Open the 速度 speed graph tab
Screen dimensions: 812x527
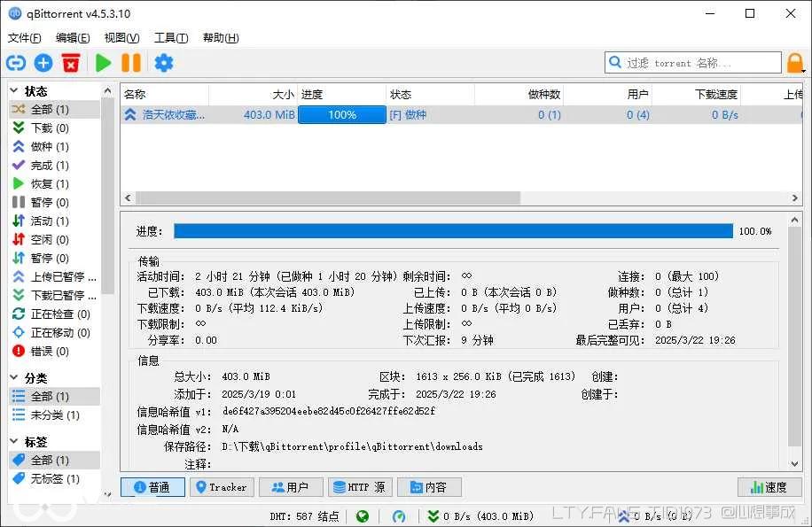(769, 487)
